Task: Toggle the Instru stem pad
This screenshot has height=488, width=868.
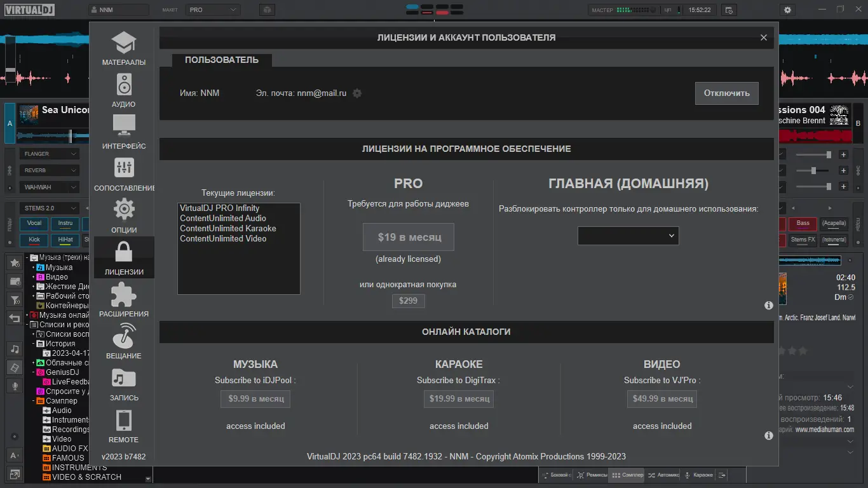Action: (x=65, y=223)
